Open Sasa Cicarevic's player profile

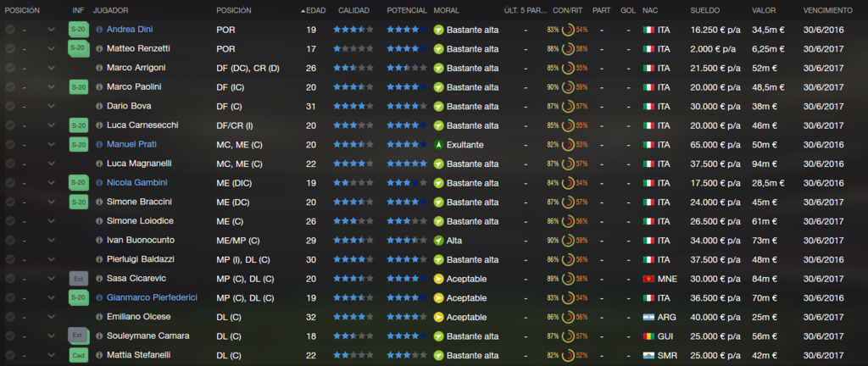136,278
